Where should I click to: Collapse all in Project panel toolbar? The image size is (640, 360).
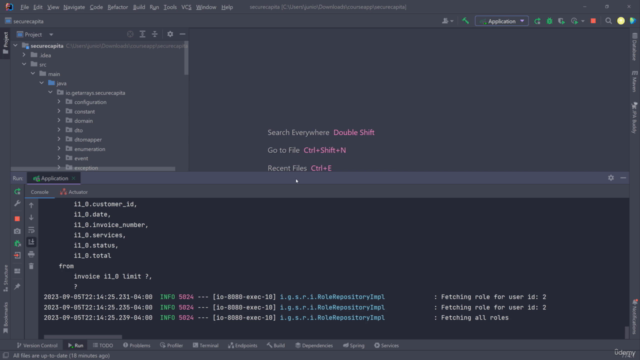155,34
